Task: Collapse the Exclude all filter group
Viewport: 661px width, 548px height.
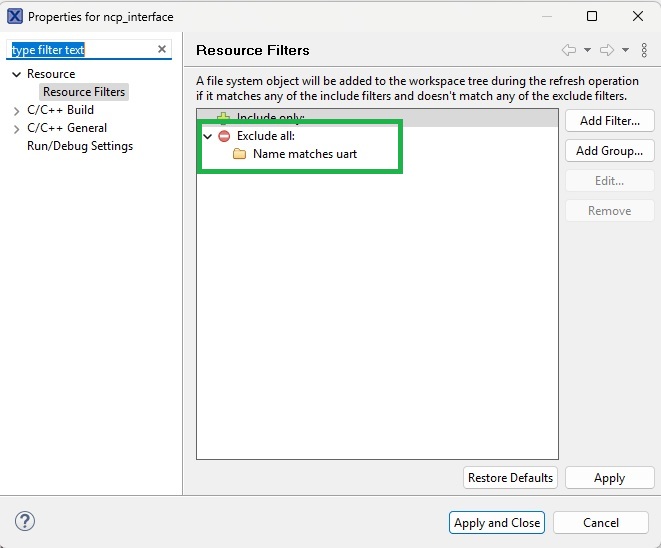Action: [208, 136]
